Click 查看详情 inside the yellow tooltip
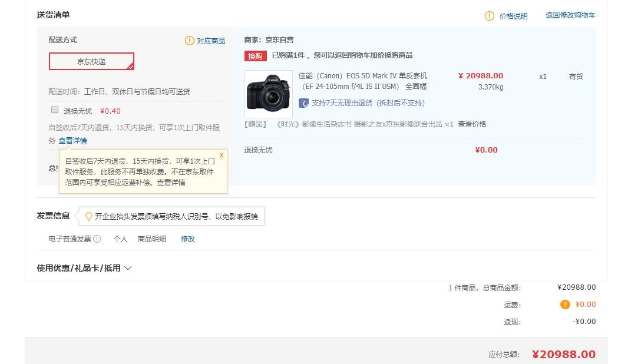 [171, 183]
